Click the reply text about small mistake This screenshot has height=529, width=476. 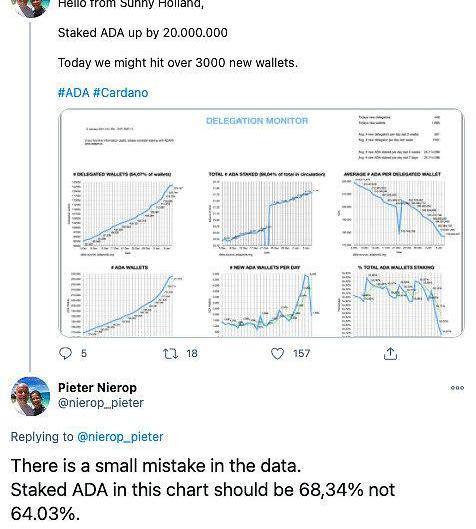[x=202, y=490]
